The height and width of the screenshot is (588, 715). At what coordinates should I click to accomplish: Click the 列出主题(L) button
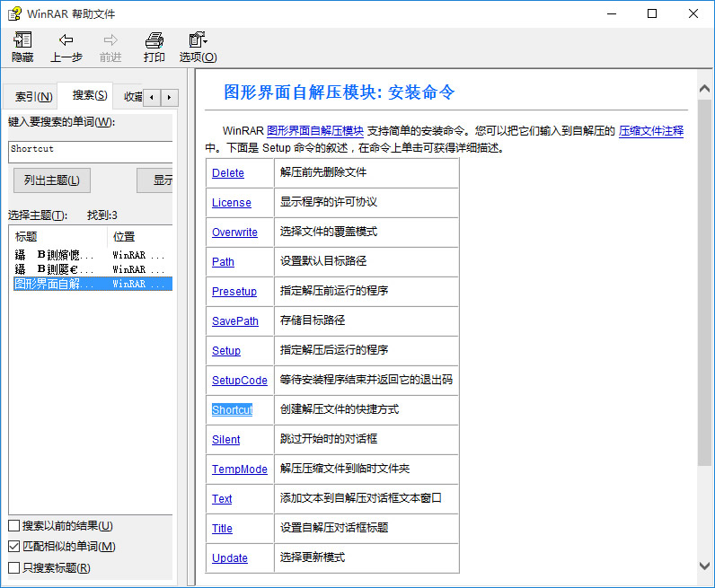pyautogui.click(x=52, y=180)
